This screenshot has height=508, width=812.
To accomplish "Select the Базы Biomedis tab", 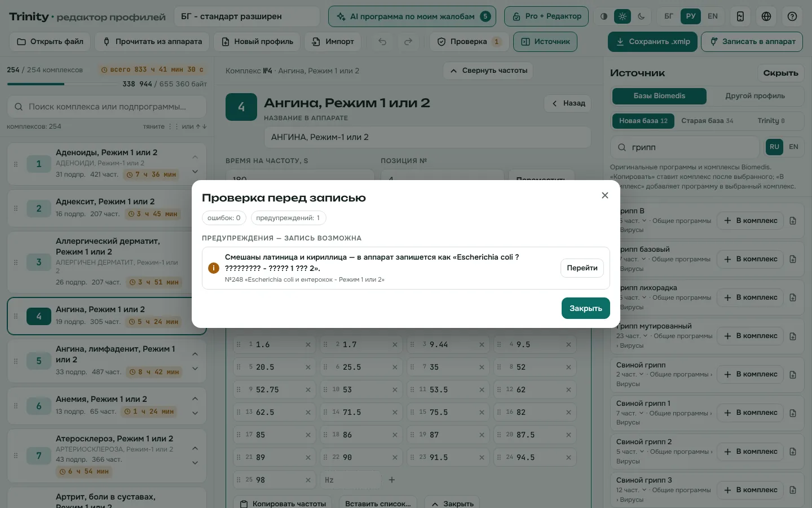I will tap(659, 96).
